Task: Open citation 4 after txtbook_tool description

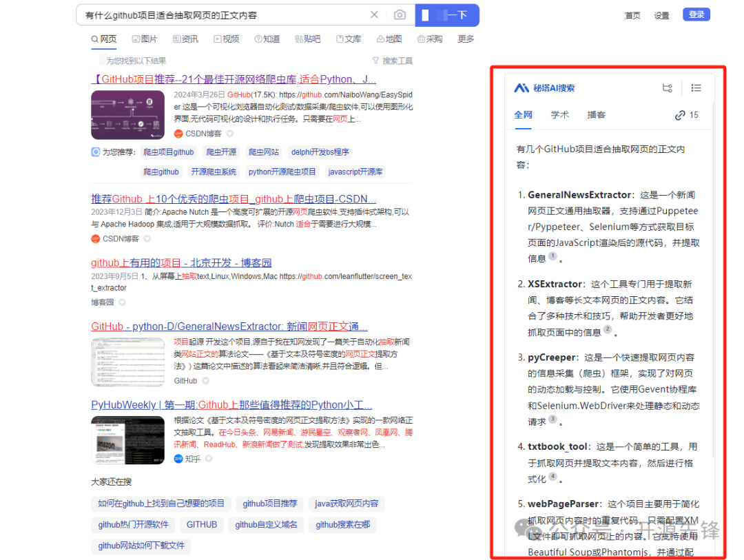Action: click(x=552, y=477)
